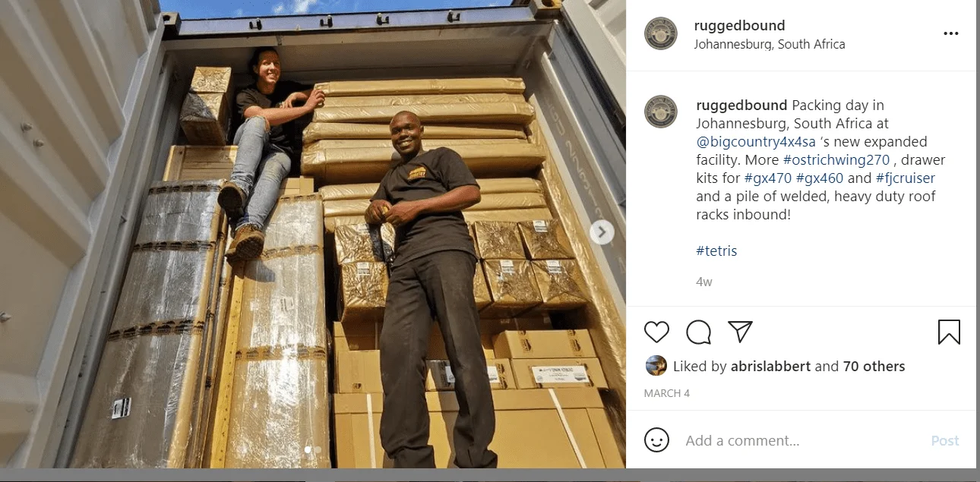Image resolution: width=980 pixels, height=482 pixels.
Task: Like the post with the heart icon
Action: coord(656,332)
